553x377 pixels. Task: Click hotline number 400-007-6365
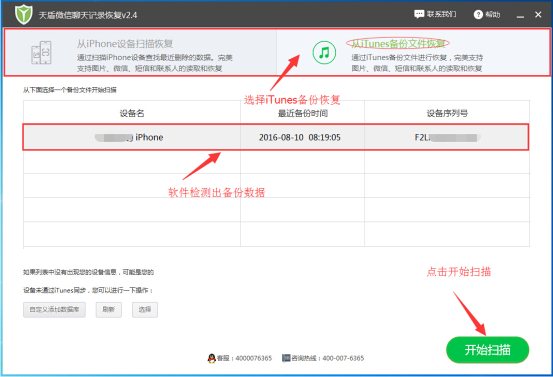click(343, 358)
